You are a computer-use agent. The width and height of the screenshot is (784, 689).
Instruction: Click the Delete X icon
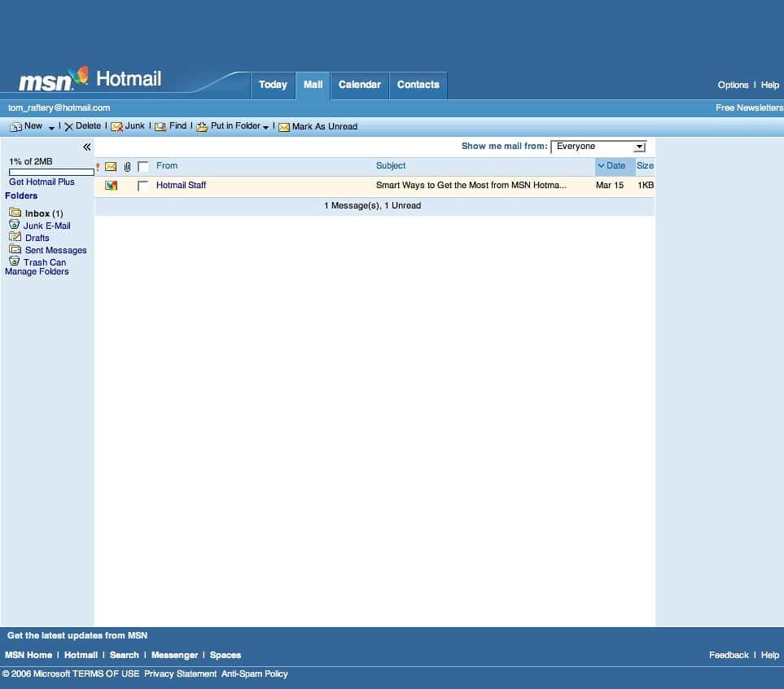(69, 127)
